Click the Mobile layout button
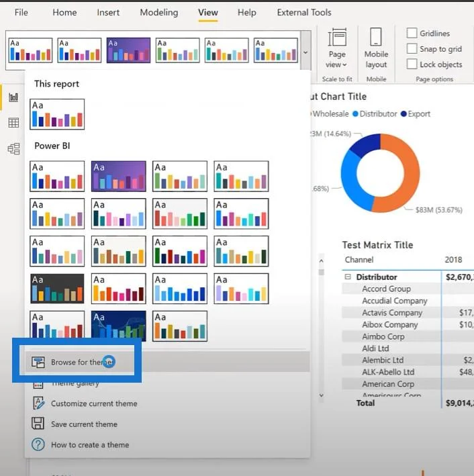Viewport: 474px width, 476px height. tap(376, 48)
